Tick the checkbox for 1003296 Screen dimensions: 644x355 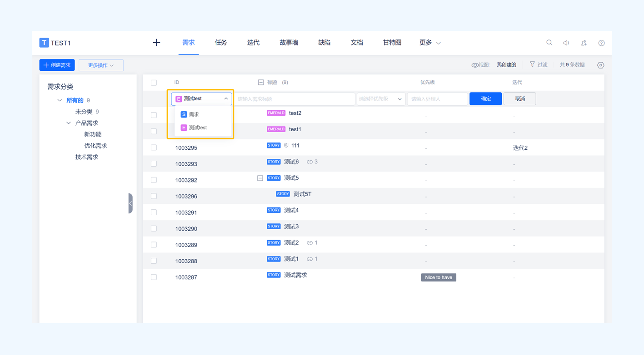(154, 196)
